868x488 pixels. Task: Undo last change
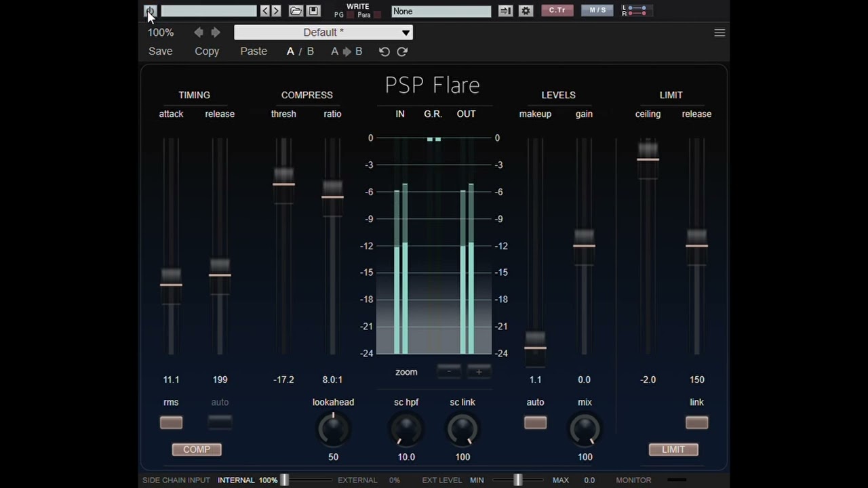coord(384,52)
